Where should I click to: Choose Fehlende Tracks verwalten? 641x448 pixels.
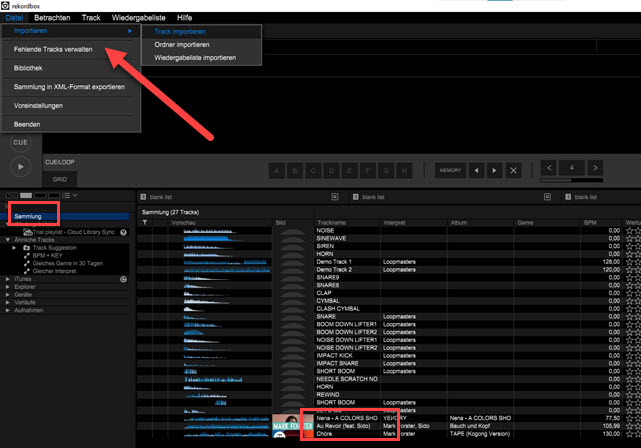tap(71, 49)
